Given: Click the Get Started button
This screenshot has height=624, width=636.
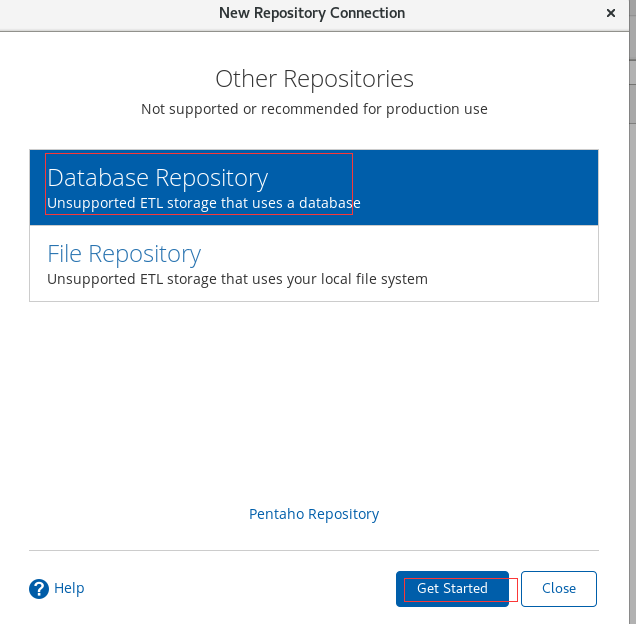Looking at the screenshot, I should (452, 589).
